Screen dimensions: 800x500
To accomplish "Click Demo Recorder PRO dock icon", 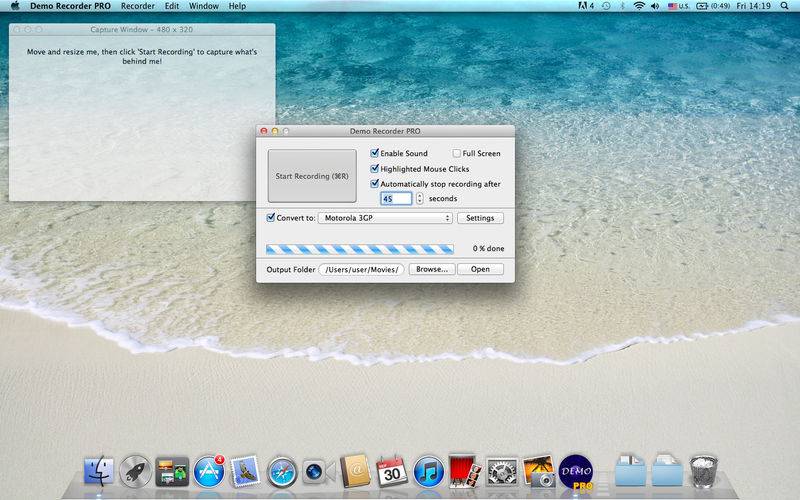I will 576,472.
